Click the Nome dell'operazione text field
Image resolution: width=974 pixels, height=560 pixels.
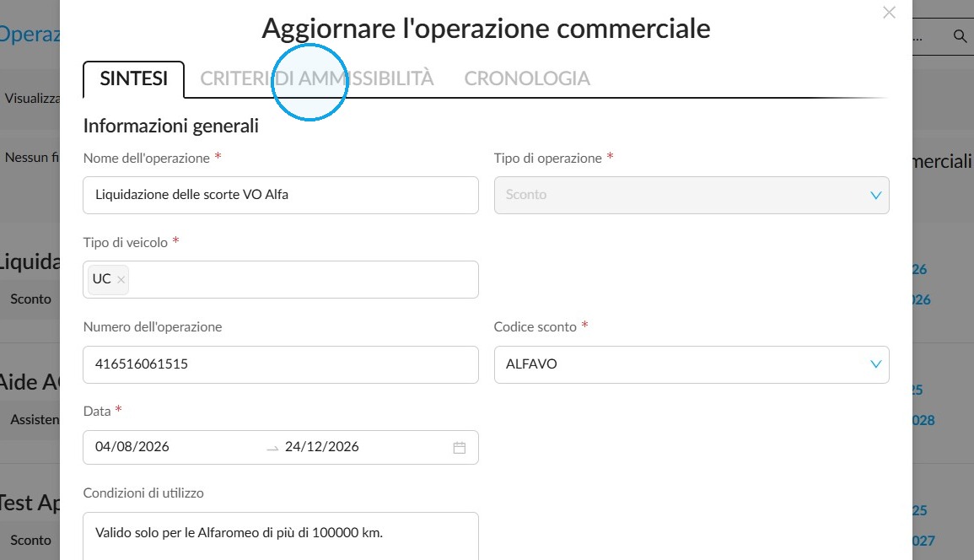click(281, 195)
